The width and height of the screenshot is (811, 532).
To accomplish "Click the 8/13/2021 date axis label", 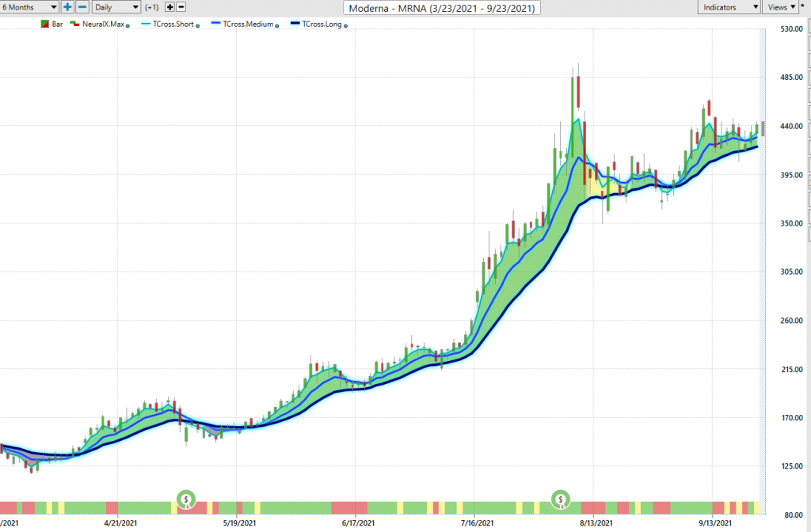I will click(x=596, y=523).
